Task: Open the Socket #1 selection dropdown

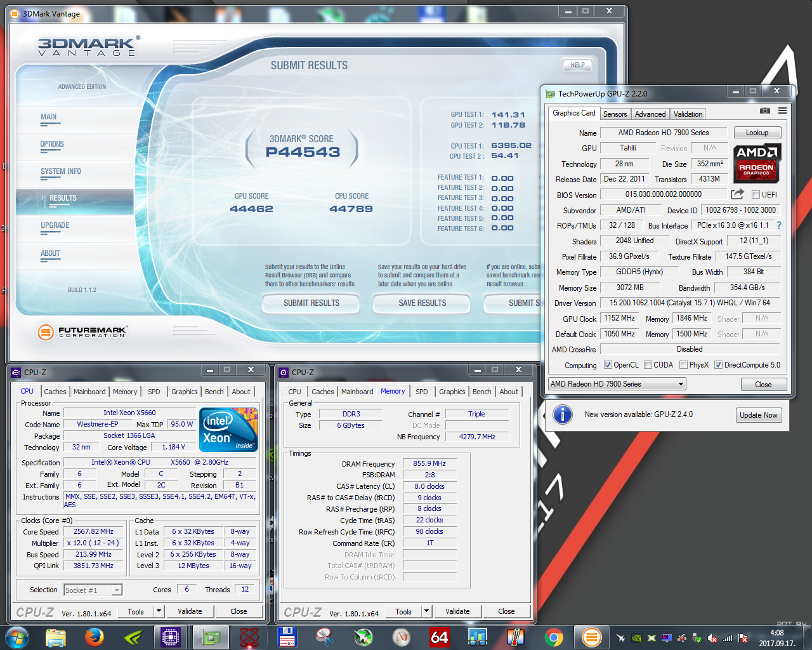Action: pos(93,590)
